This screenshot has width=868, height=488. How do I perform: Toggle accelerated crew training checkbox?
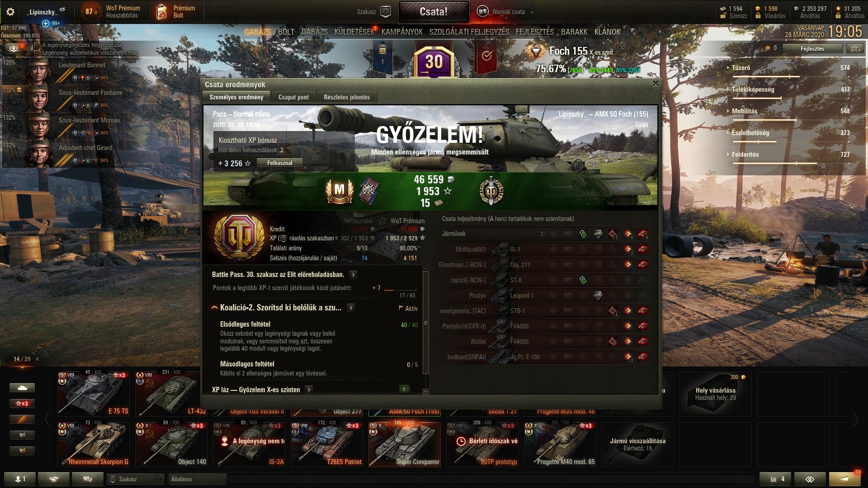37,45
